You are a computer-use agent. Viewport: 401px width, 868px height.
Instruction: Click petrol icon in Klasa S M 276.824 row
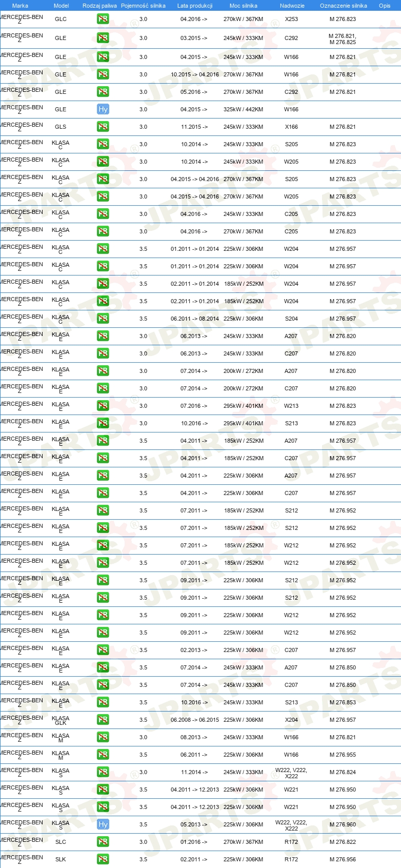[x=103, y=772]
